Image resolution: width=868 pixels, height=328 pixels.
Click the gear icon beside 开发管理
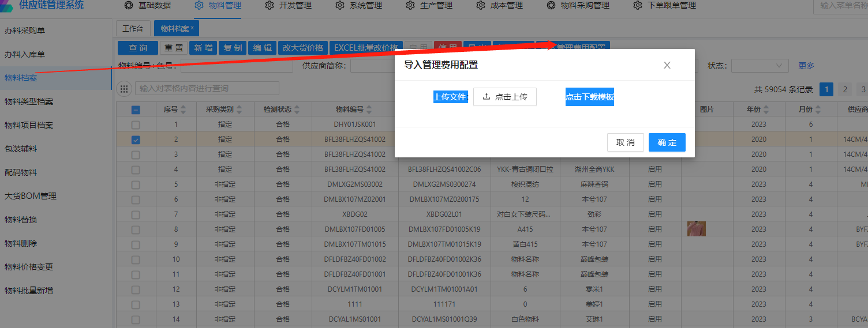270,5
